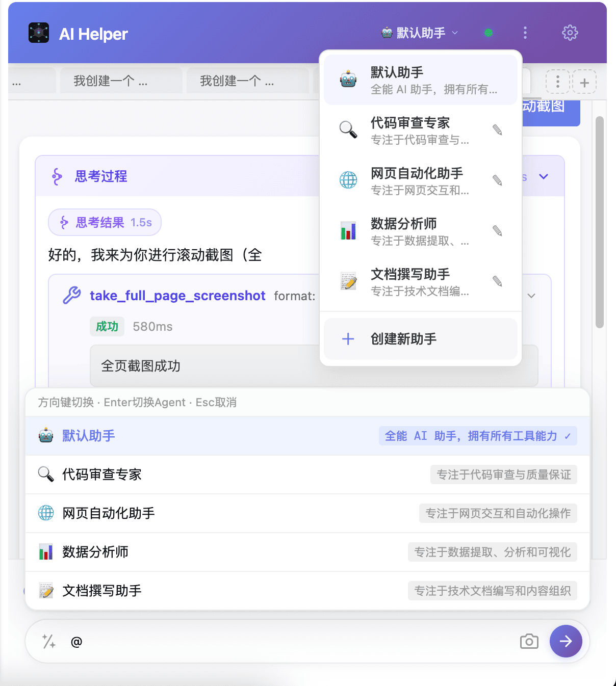The image size is (616, 686).
Task: Click the response text 好的,我来为你进行滚动截图
Action: 155,255
